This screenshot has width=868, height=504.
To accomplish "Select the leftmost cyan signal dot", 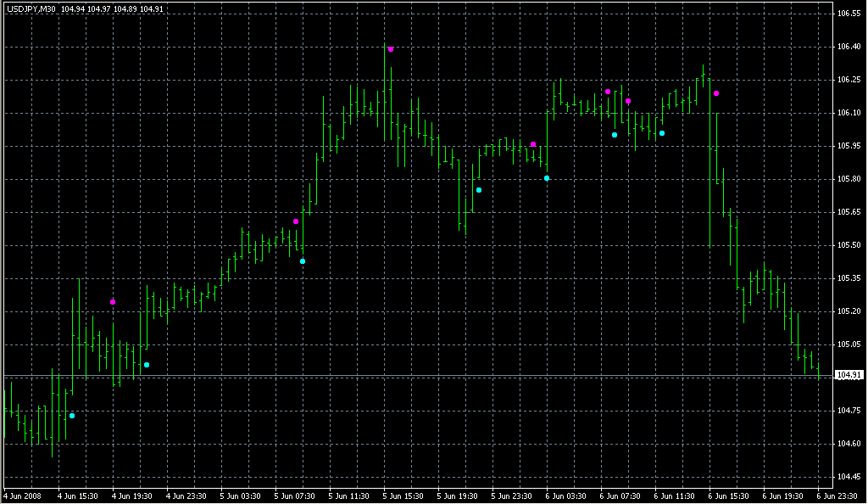I will pyautogui.click(x=72, y=416).
